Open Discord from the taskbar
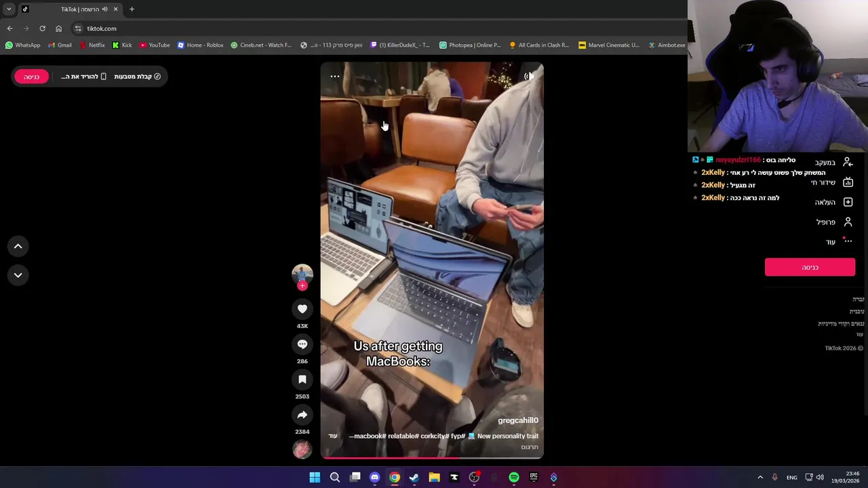Viewport: 868px width, 488px height. point(374,477)
